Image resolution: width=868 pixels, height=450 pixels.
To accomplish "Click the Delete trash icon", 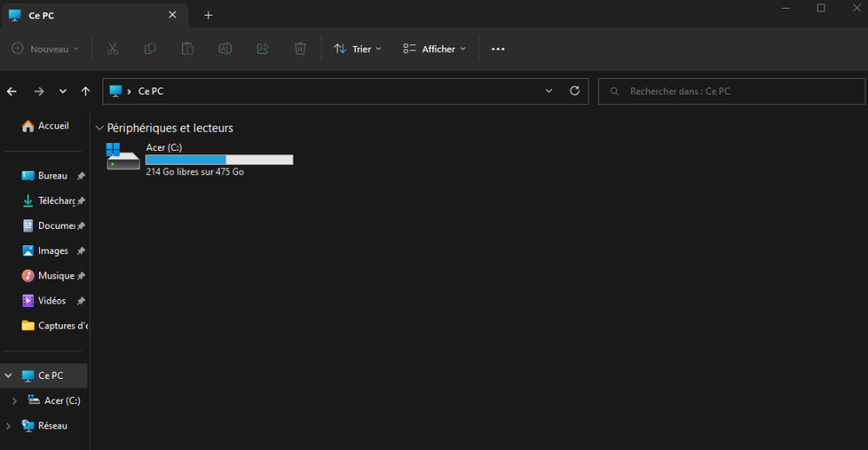I will pyautogui.click(x=299, y=49).
